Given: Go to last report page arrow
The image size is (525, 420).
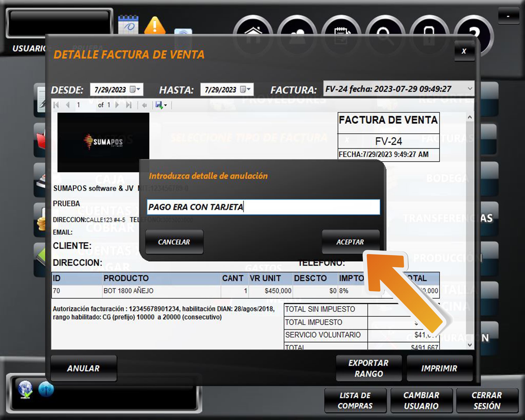Looking at the screenshot, I should pyautogui.click(x=129, y=105).
